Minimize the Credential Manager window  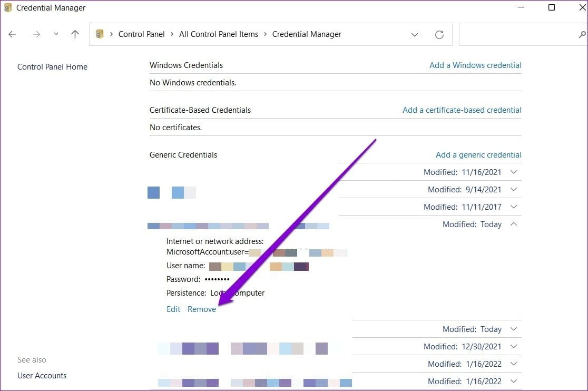pyautogui.click(x=521, y=7)
